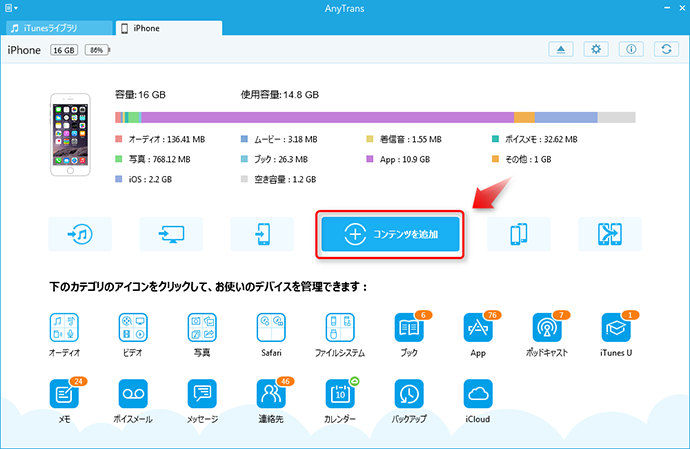The height and width of the screenshot is (449, 690).
Task: Click the ボイスメモ : 32.62 MB legend entry
Action: click(x=535, y=140)
